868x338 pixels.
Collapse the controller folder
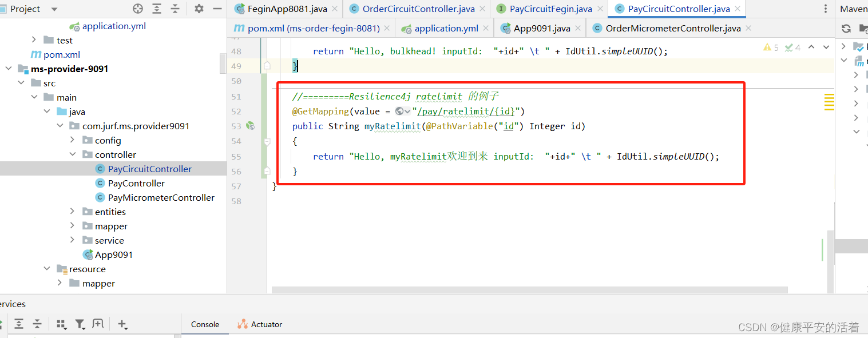point(73,154)
